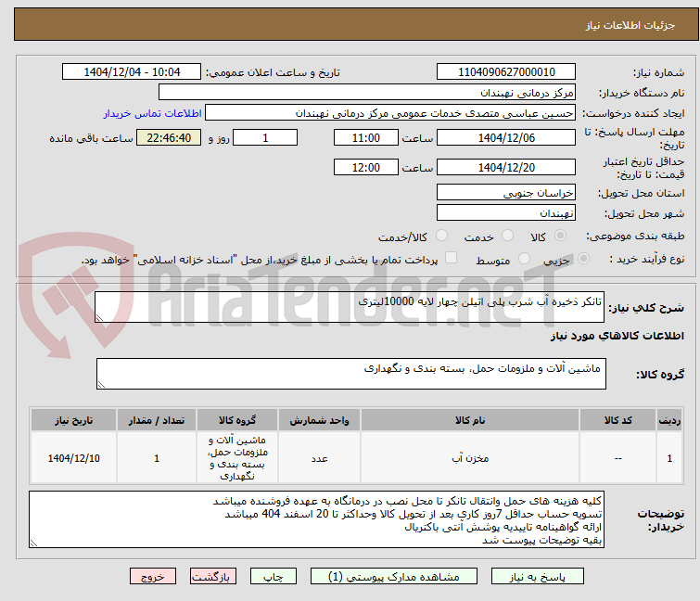The height and width of the screenshot is (601, 700).
Task: Click the شرح کلی نیاز description textarea
Action: [x=350, y=307]
